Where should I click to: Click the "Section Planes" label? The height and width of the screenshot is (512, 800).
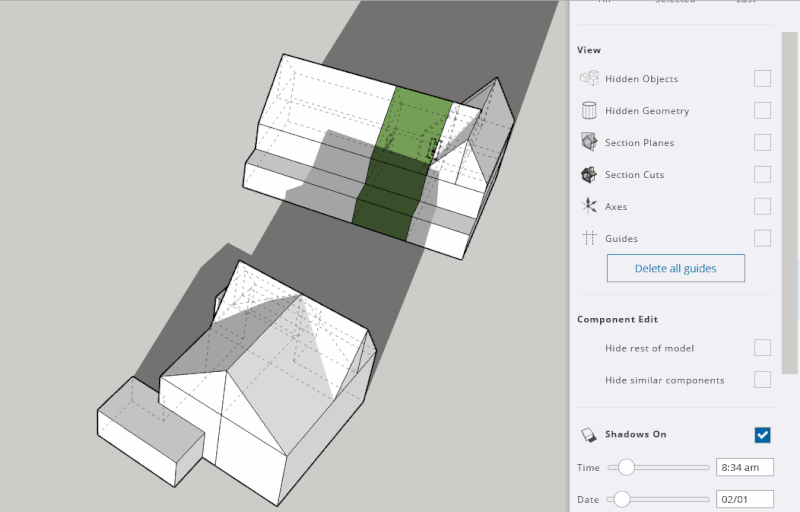pos(639,143)
